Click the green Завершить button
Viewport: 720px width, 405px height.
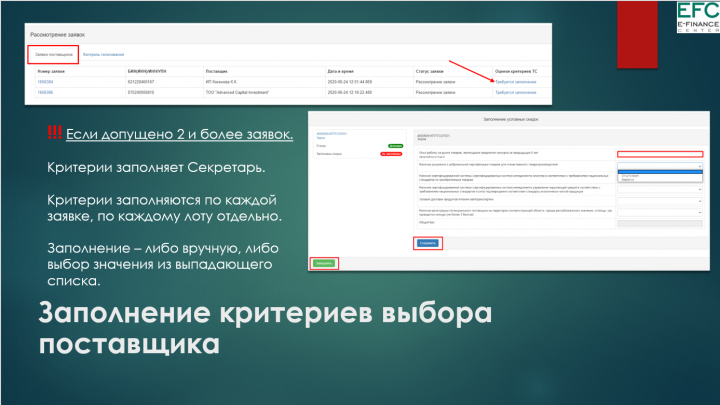point(324,263)
